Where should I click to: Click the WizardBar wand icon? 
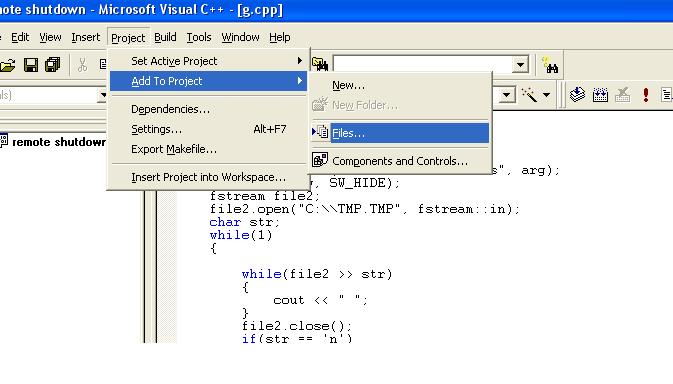point(529,95)
